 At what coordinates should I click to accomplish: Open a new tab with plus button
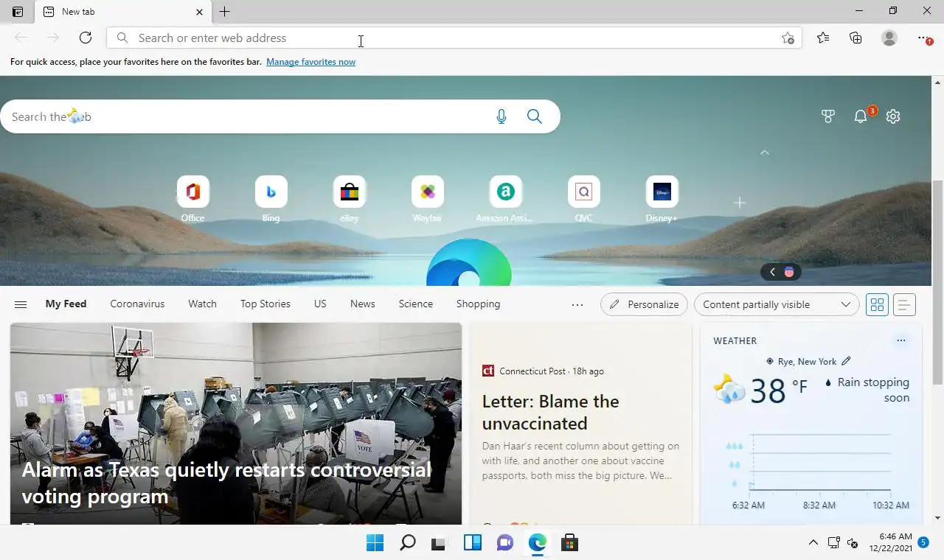[225, 12]
